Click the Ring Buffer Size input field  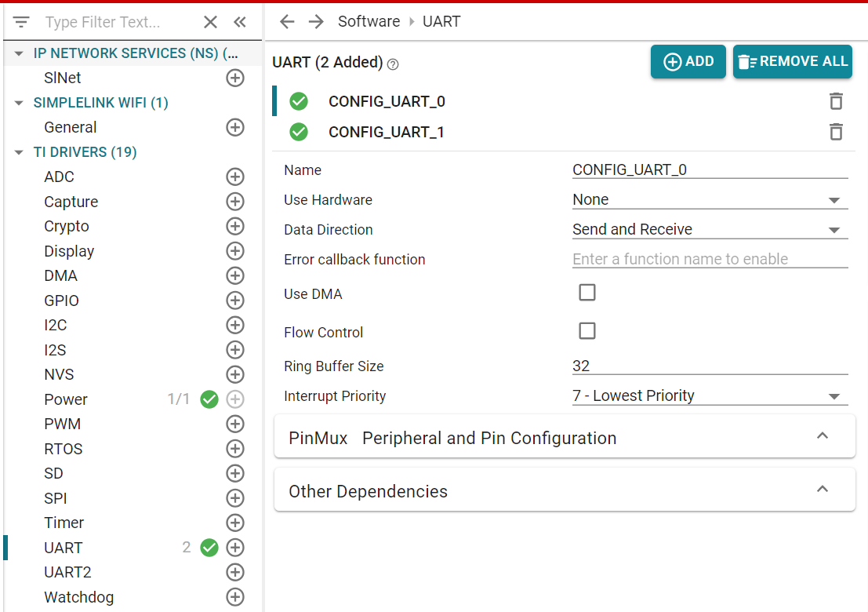pyautogui.click(x=710, y=366)
